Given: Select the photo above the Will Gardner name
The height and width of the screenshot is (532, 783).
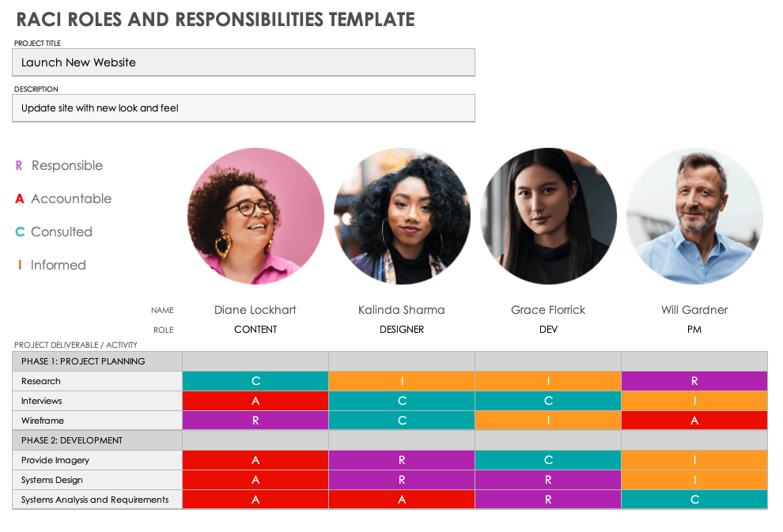Looking at the screenshot, I should click(694, 216).
